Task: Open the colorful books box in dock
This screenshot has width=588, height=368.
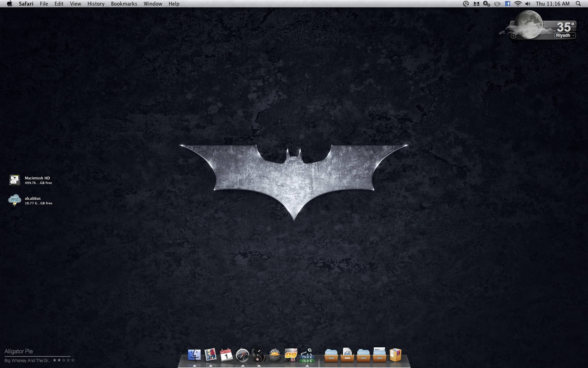Action: tap(395, 355)
